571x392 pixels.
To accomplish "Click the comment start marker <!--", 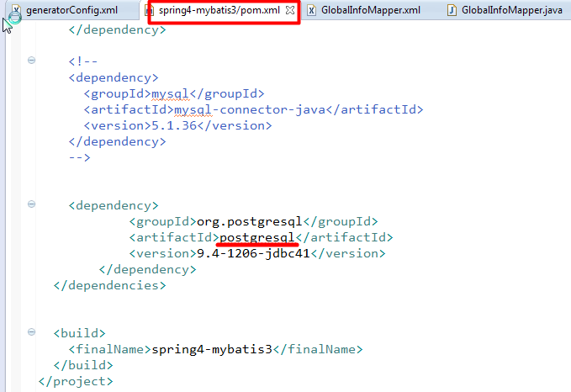I will tap(83, 61).
